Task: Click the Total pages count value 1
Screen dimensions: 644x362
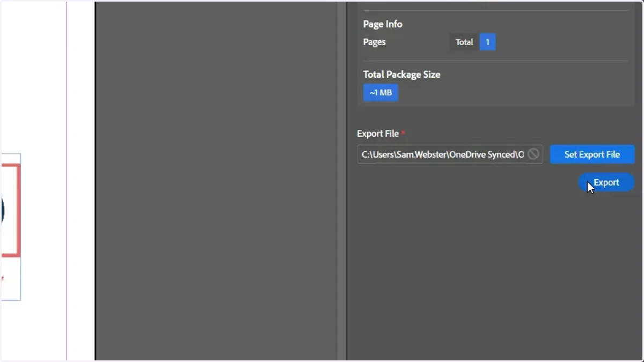Action: 487,42
